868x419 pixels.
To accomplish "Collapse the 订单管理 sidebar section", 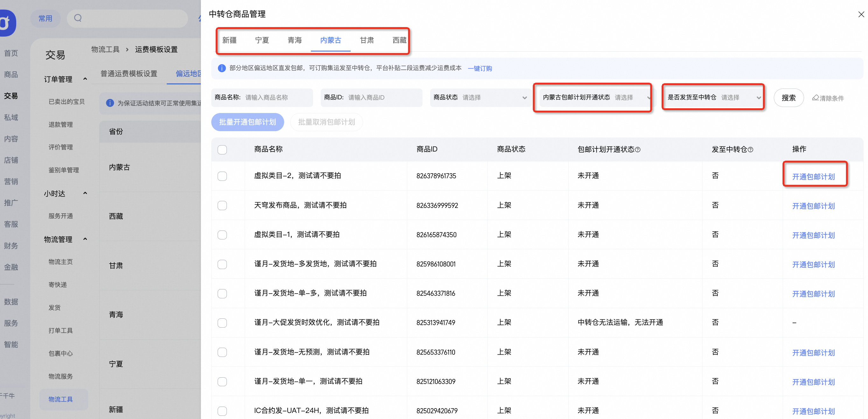I will 85,79.
